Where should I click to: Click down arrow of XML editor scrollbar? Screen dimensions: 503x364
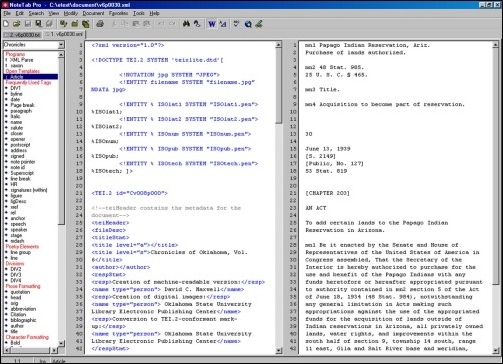click(x=279, y=350)
